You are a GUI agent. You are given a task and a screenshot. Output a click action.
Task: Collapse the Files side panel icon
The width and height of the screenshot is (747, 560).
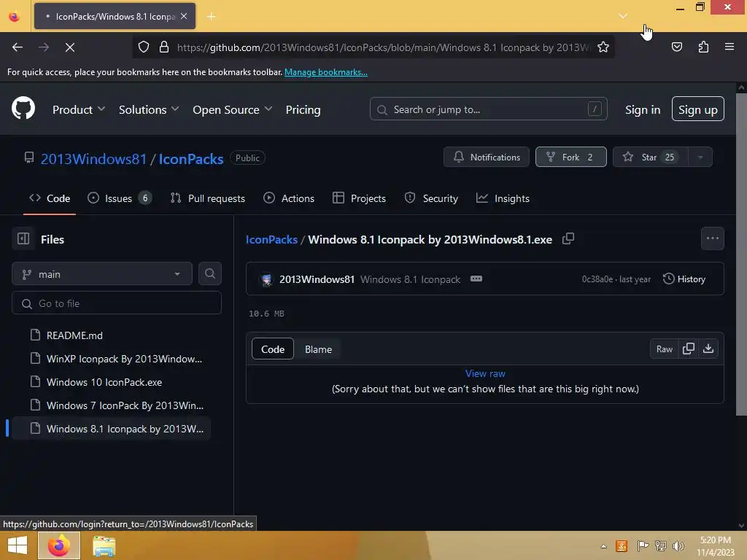(x=23, y=238)
